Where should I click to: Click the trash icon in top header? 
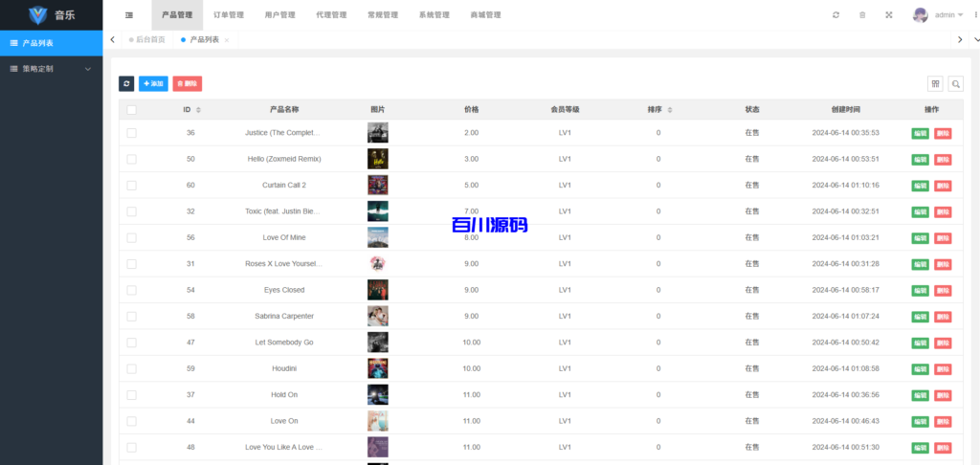[862, 15]
